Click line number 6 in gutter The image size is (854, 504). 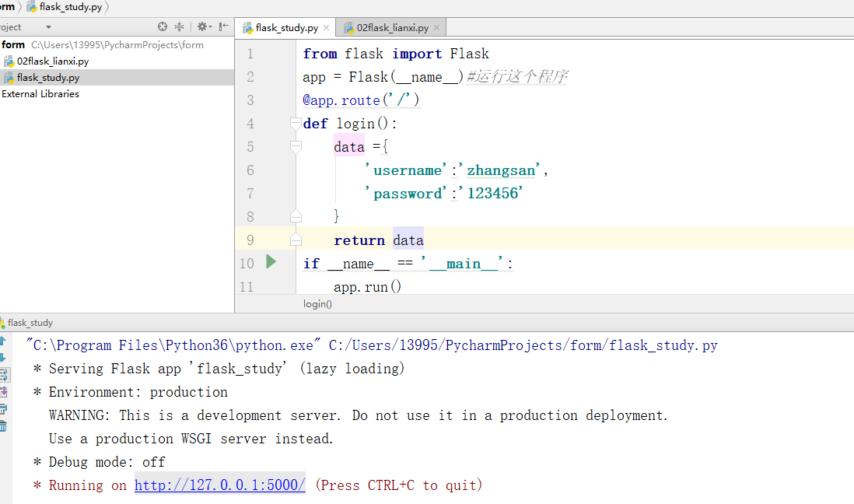pyautogui.click(x=250, y=170)
